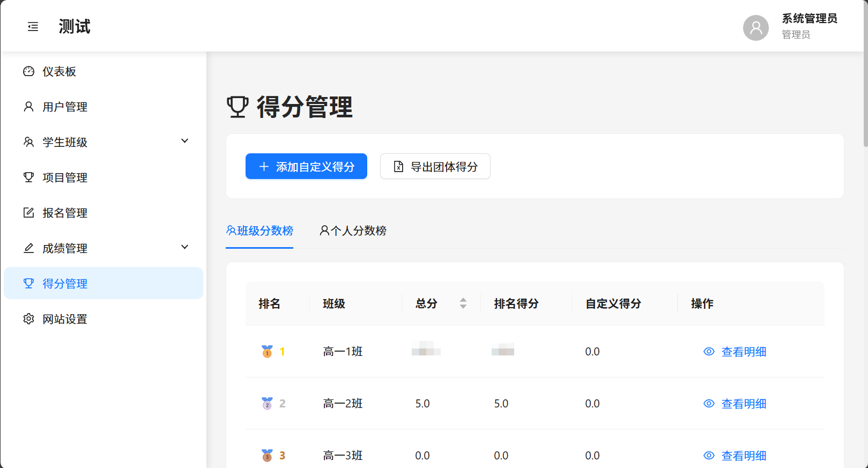Open the 仪表板 dashboard icon
This screenshot has height=468, width=868.
click(x=29, y=71)
